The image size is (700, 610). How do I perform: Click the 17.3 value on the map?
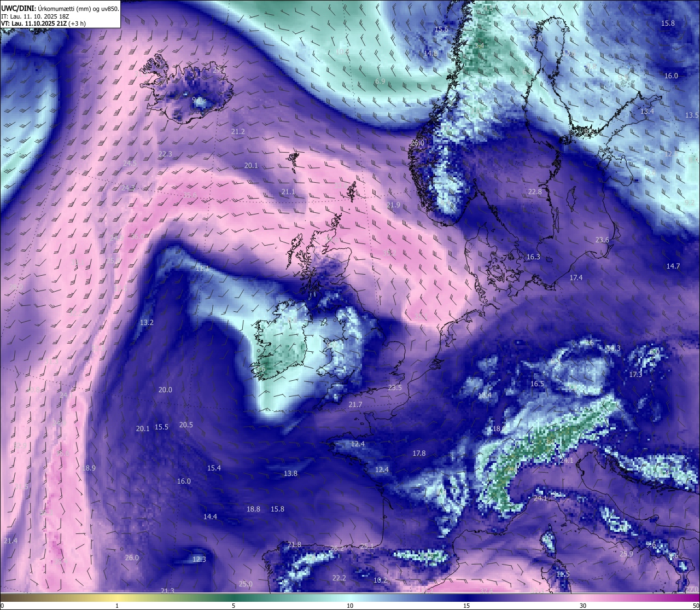pos(635,375)
